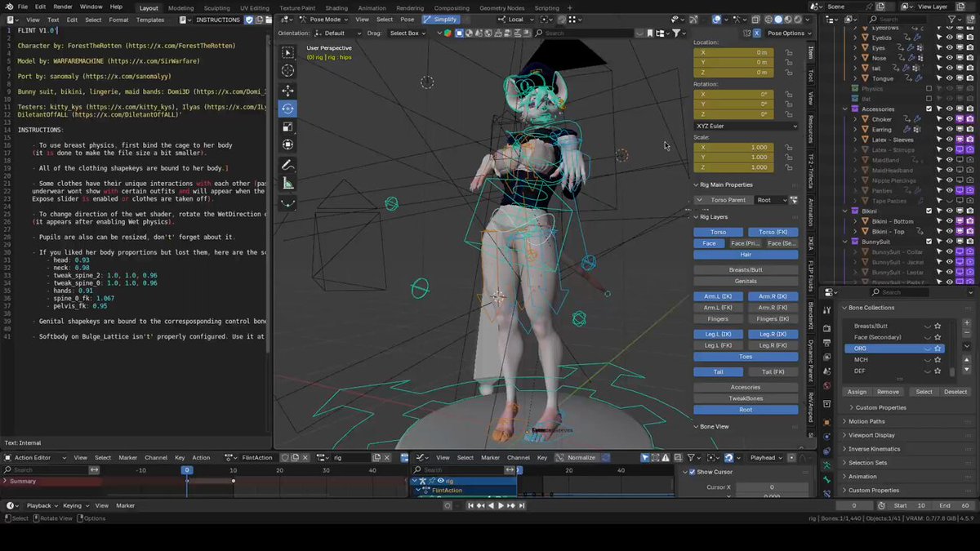
Task: Switch to the Sculpting workspace tab
Action: [216, 8]
